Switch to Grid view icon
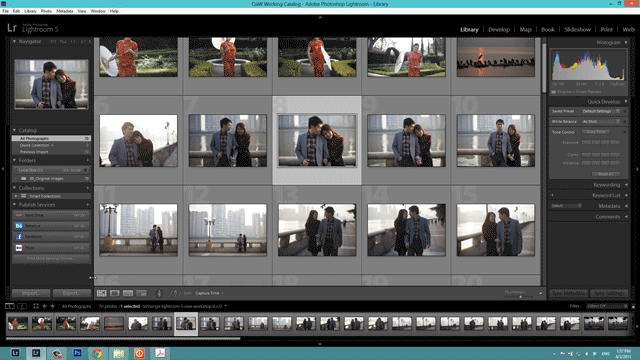The height and width of the screenshot is (360, 640). click(102, 293)
